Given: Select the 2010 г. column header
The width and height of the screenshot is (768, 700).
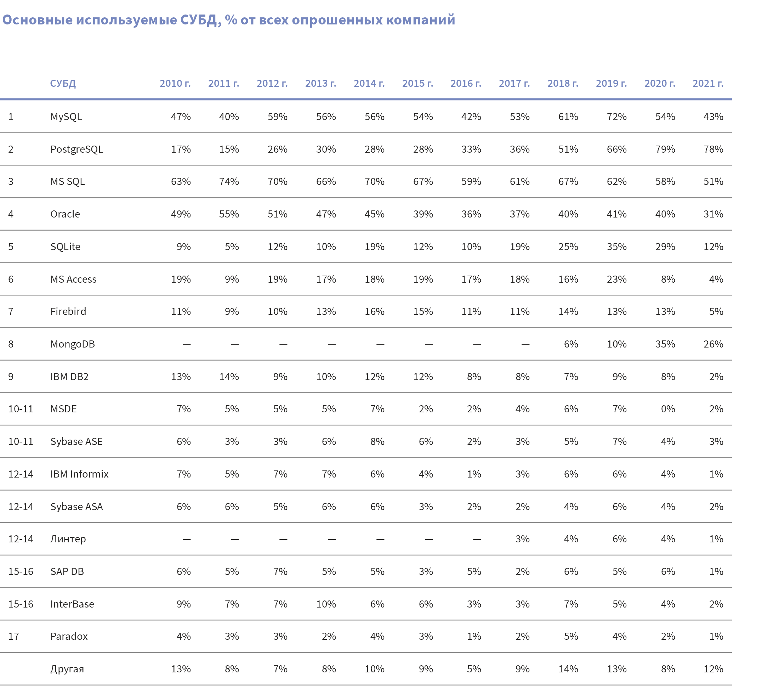Looking at the screenshot, I should (x=175, y=84).
